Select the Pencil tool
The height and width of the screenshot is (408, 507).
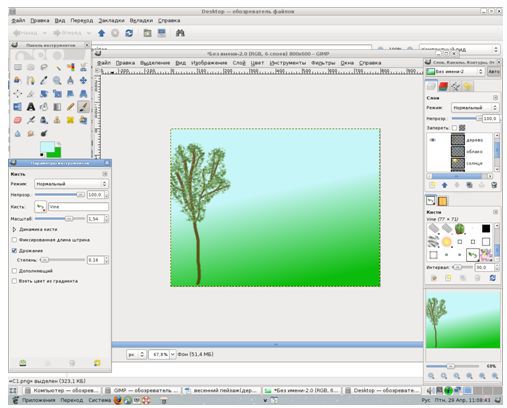tap(70, 107)
